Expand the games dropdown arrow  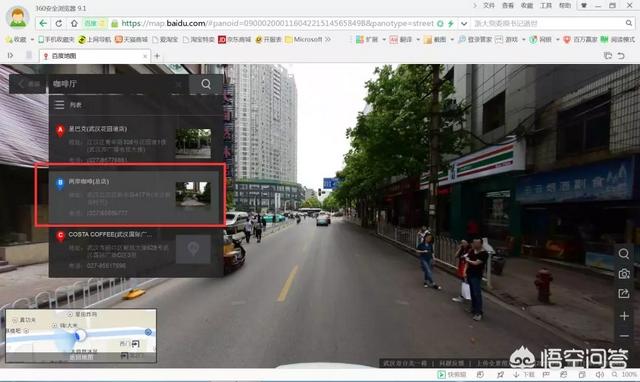tap(524, 40)
